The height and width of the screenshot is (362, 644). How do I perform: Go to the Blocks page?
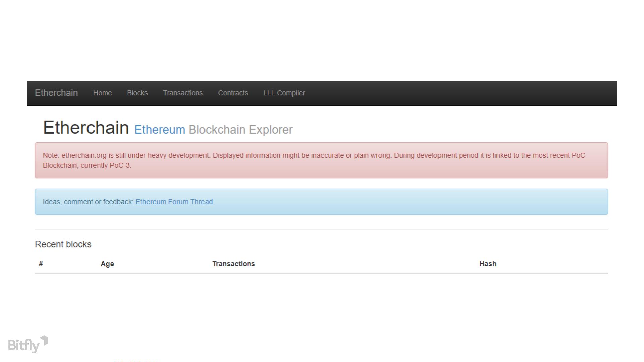pos(137,93)
